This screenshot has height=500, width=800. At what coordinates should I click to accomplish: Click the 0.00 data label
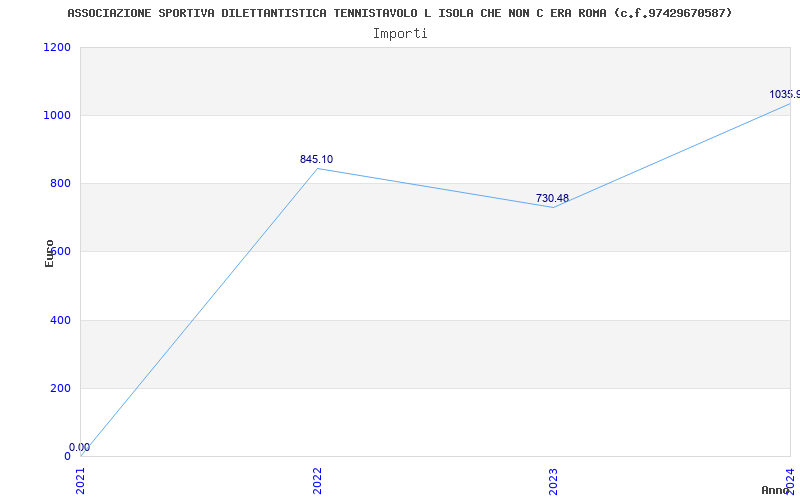pos(80,447)
